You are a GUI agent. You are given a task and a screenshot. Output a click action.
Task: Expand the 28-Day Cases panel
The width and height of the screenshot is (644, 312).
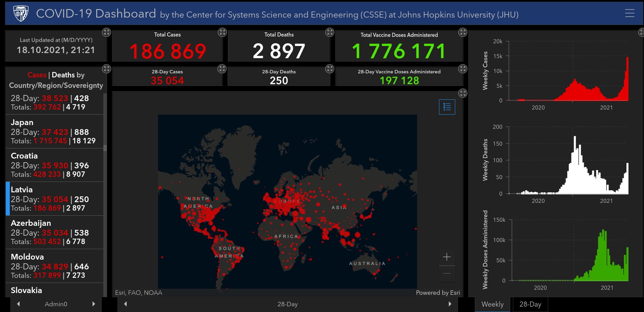point(222,69)
